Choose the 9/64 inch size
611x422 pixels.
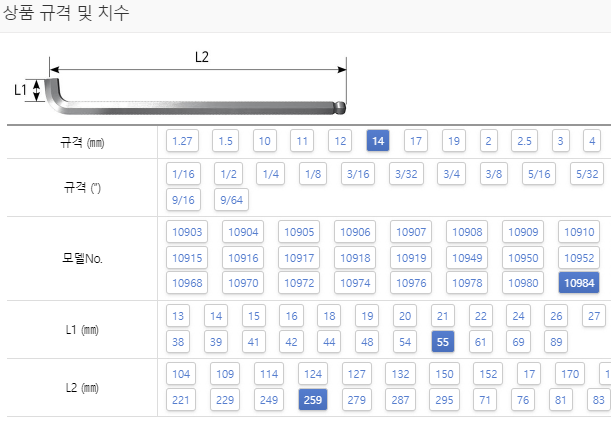click(231, 200)
